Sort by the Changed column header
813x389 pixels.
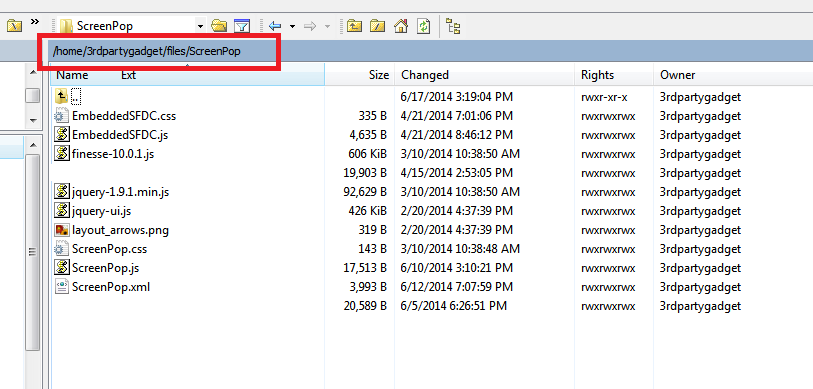(x=425, y=75)
